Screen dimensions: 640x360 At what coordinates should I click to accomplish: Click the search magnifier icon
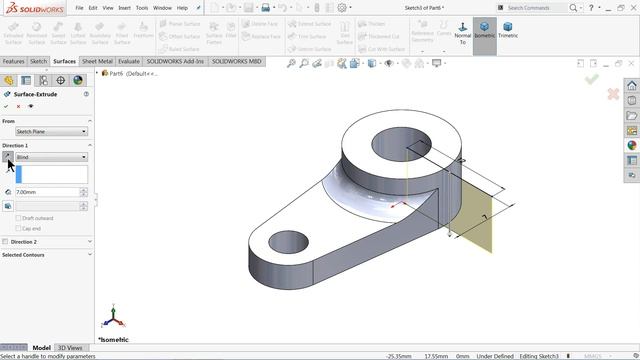(573, 7)
